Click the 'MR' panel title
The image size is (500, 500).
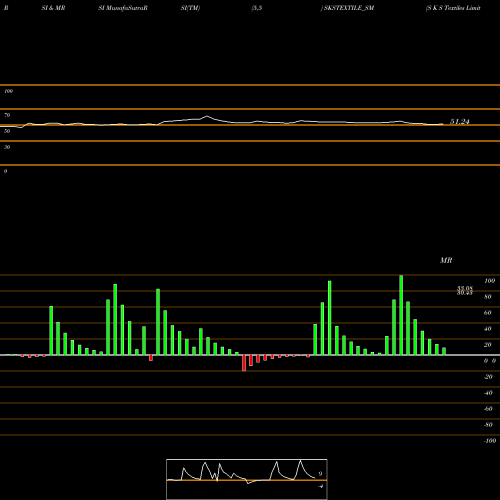pos(446,260)
